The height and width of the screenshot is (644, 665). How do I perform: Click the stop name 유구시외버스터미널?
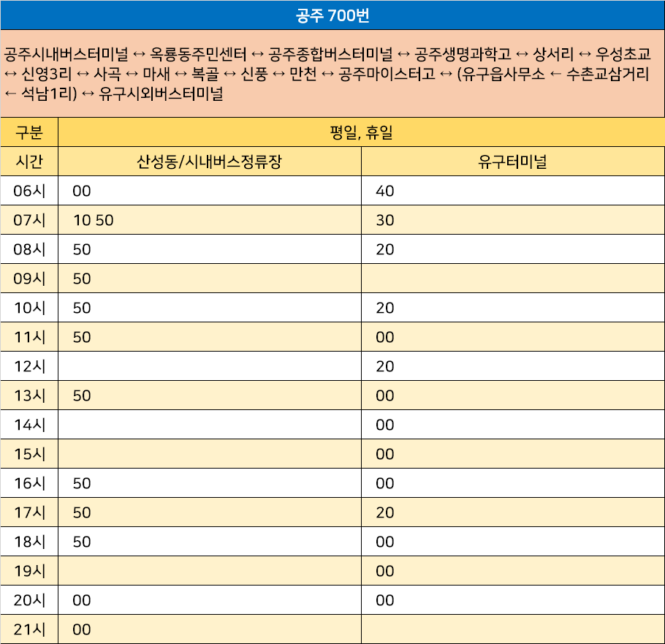click(161, 94)
